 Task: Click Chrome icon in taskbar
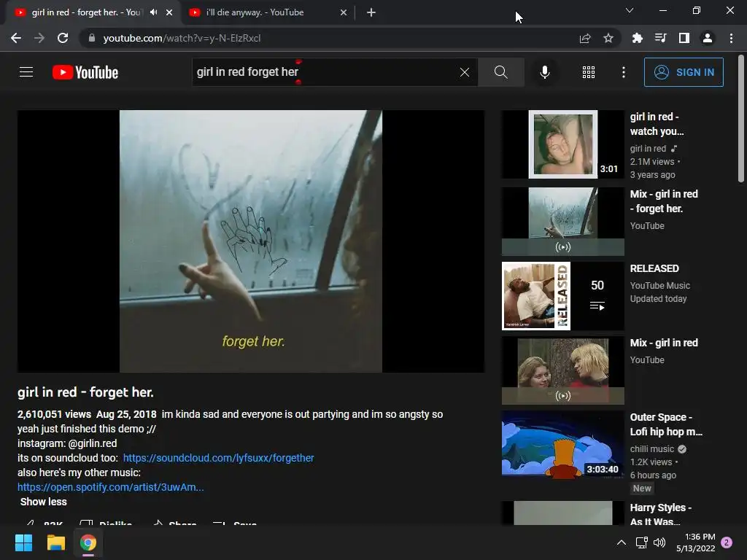point(88,542)
